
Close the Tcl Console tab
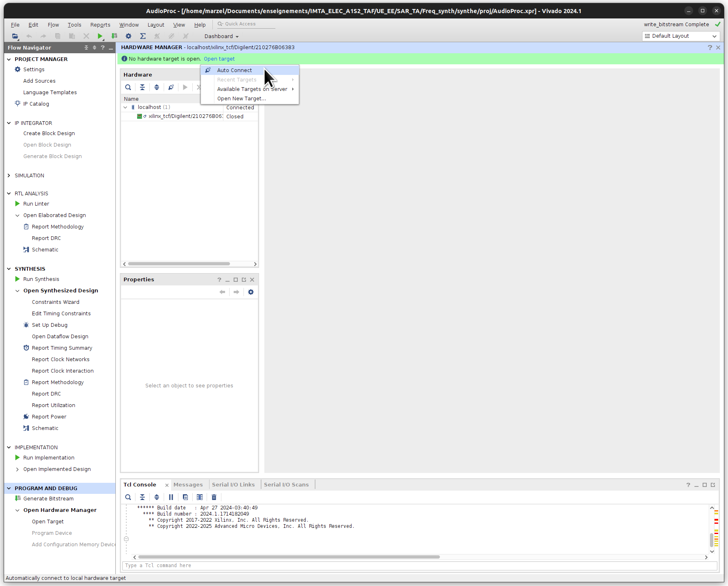[167, 485]
